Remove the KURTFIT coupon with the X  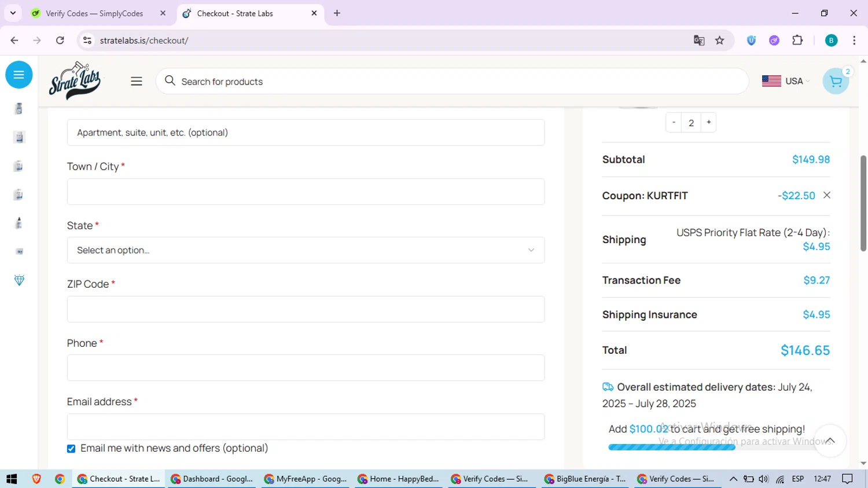827,195
